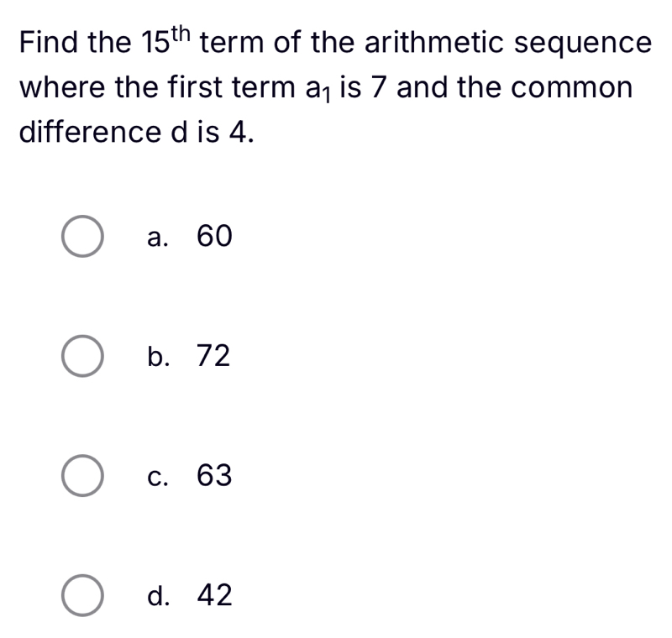Screen dimensions: 672x638
Task: Click the answer text "72"
Action: tap(213, 357)
